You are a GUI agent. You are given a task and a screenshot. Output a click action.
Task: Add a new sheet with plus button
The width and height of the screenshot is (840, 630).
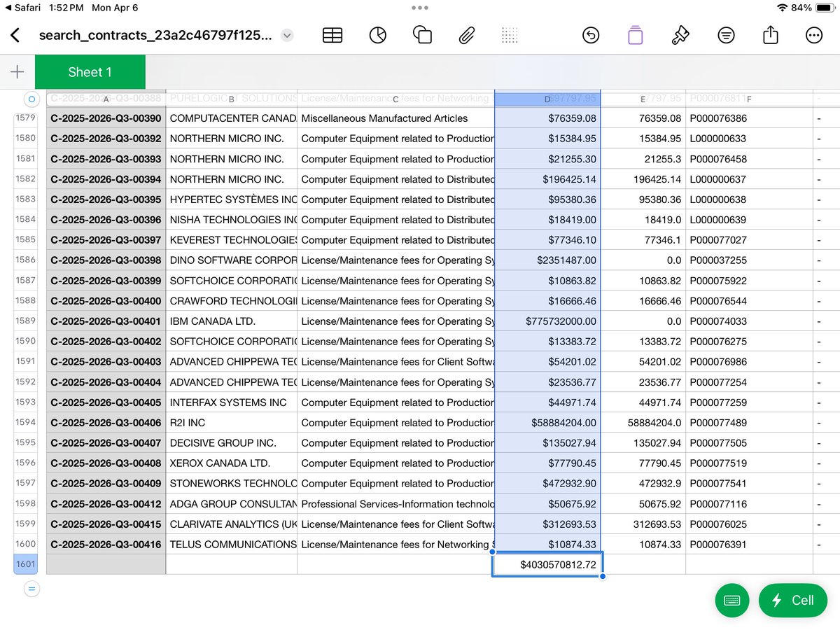17,72
